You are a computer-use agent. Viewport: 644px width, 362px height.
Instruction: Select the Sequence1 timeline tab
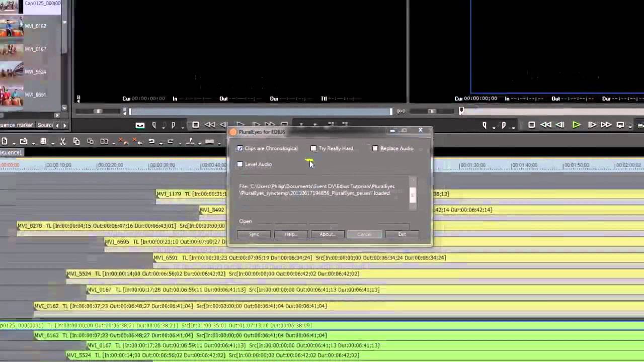point(11,152)
